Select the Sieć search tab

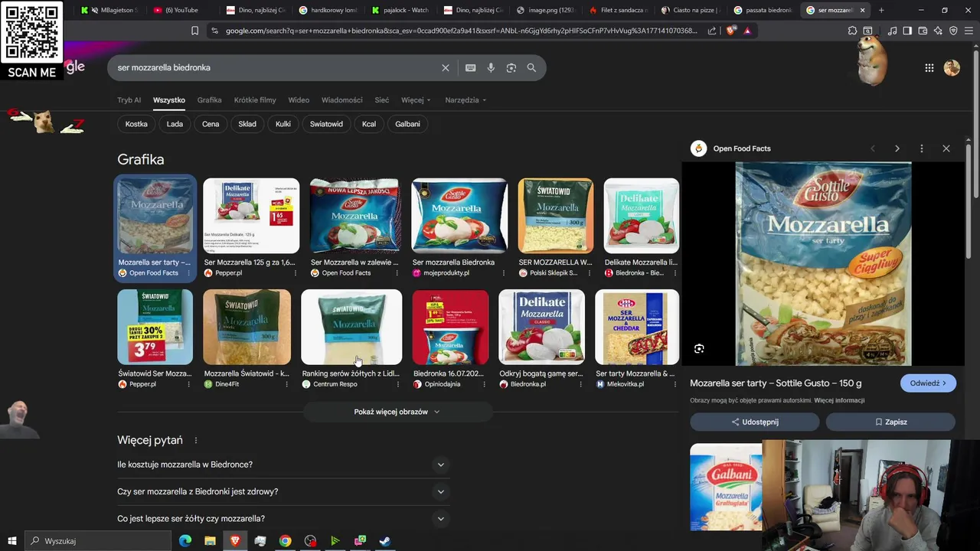pyautogui.click(x=381, y=100)
